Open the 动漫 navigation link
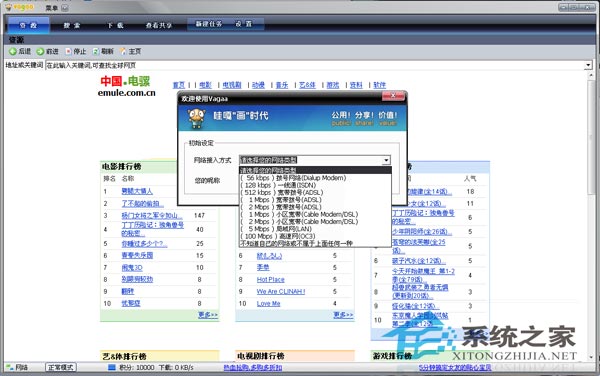600x376 pixels. (258, 85)
